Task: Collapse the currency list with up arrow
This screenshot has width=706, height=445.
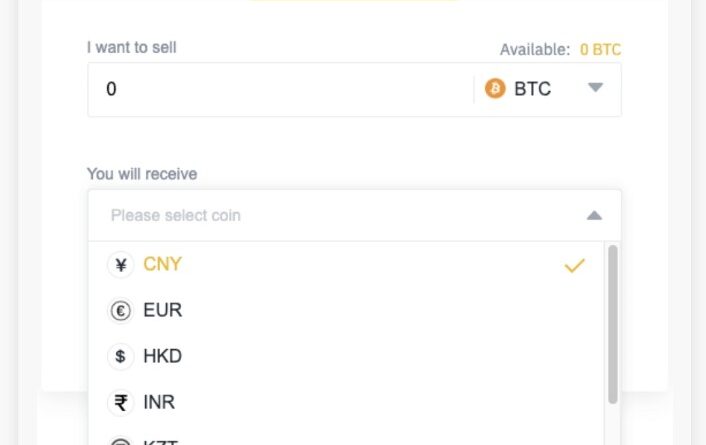Action: (x=594, y=216)
